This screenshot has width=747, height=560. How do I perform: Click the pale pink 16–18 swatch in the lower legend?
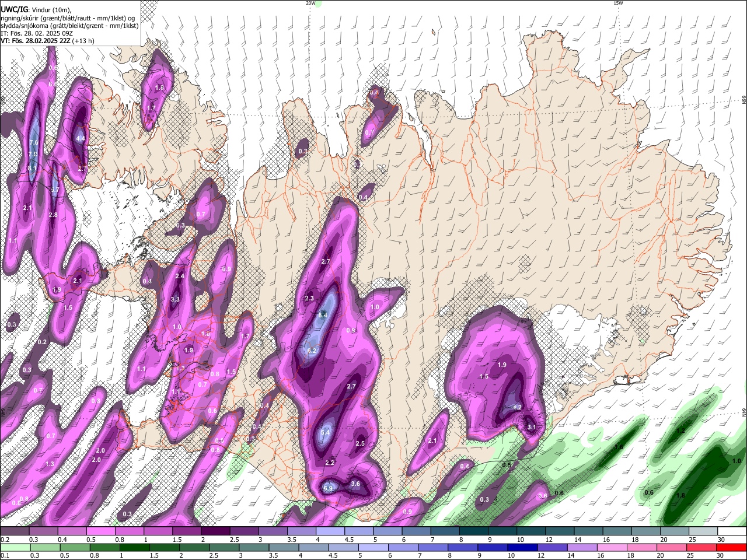pyautogui.click(x=613, y=547)
